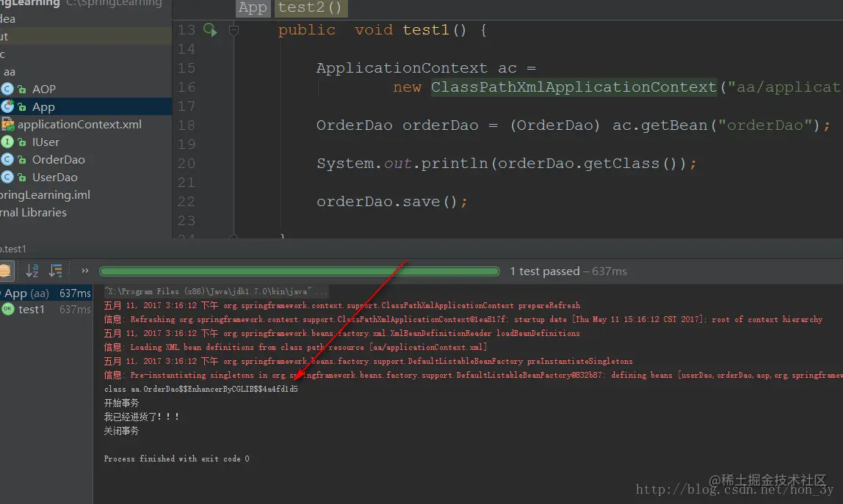
Task: Select the SpringLearning.iml file
Action: click(46, 195)
